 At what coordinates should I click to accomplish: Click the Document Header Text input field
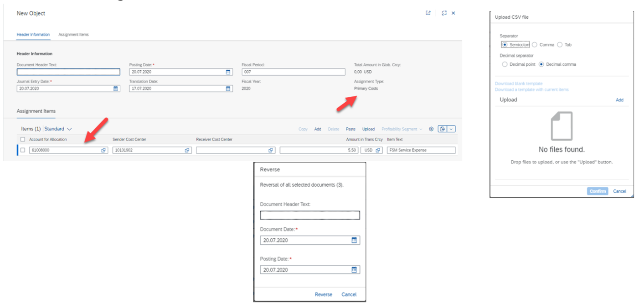pos(68,72)
